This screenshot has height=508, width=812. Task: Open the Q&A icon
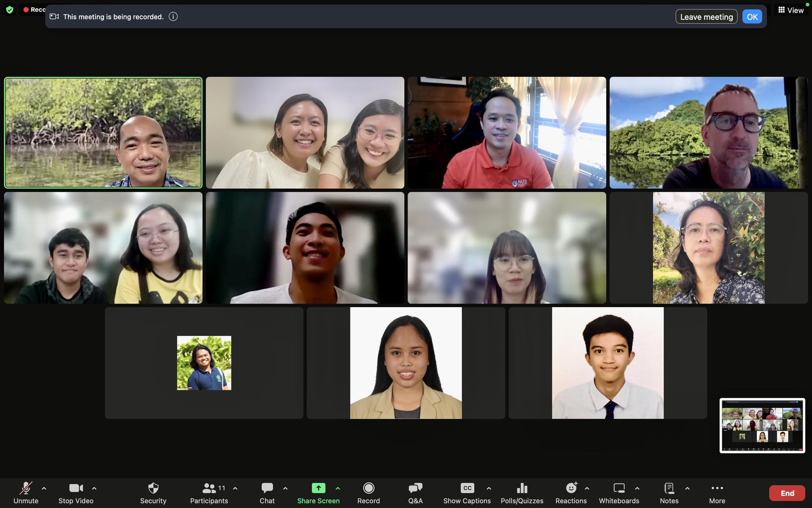(x=415, y=488)
